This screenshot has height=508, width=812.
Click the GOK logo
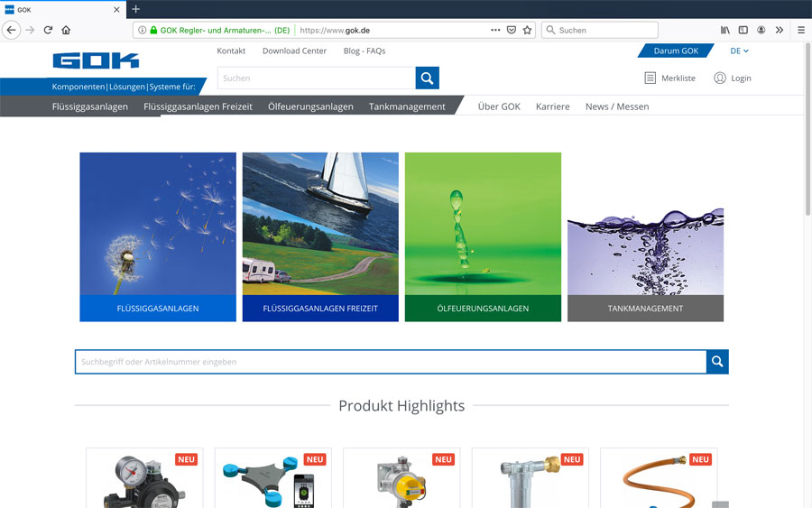96,60
